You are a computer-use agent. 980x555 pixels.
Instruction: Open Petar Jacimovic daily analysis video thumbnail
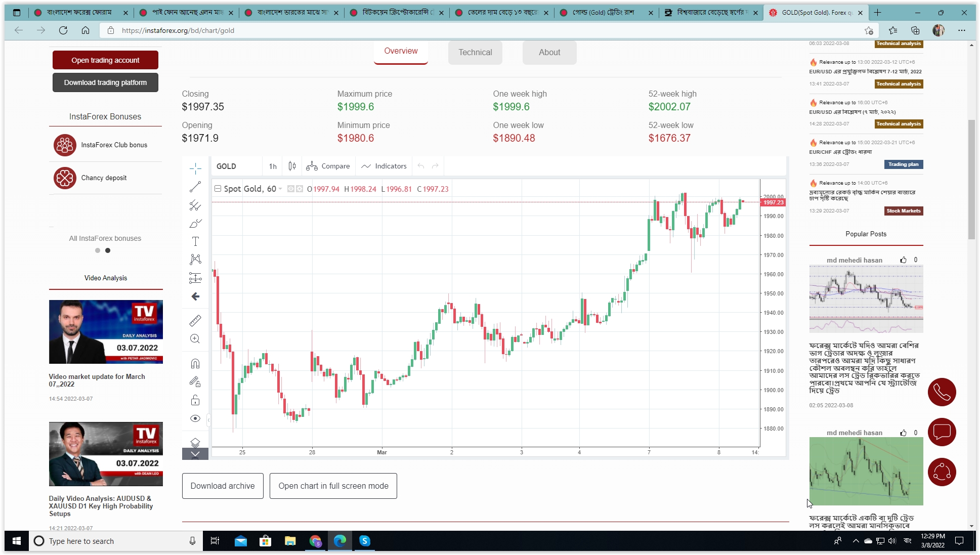[106, 332]
